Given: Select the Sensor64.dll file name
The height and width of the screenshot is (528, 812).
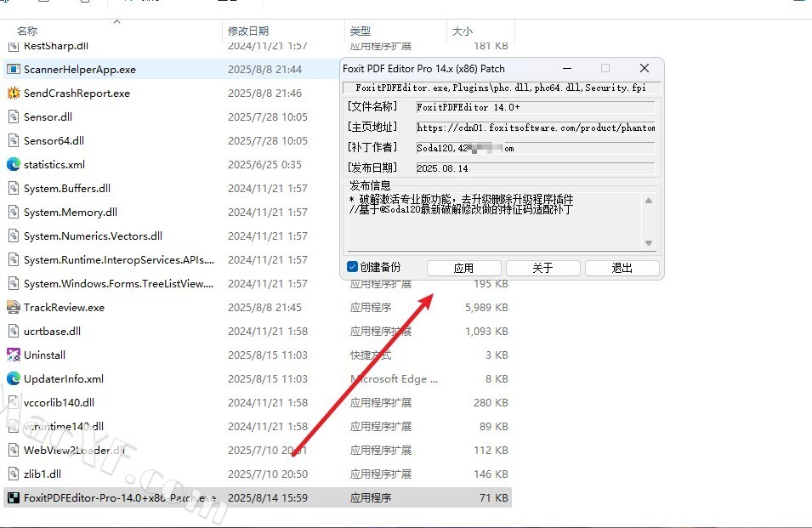Looking at the screenshot, I should pos(54,141).
